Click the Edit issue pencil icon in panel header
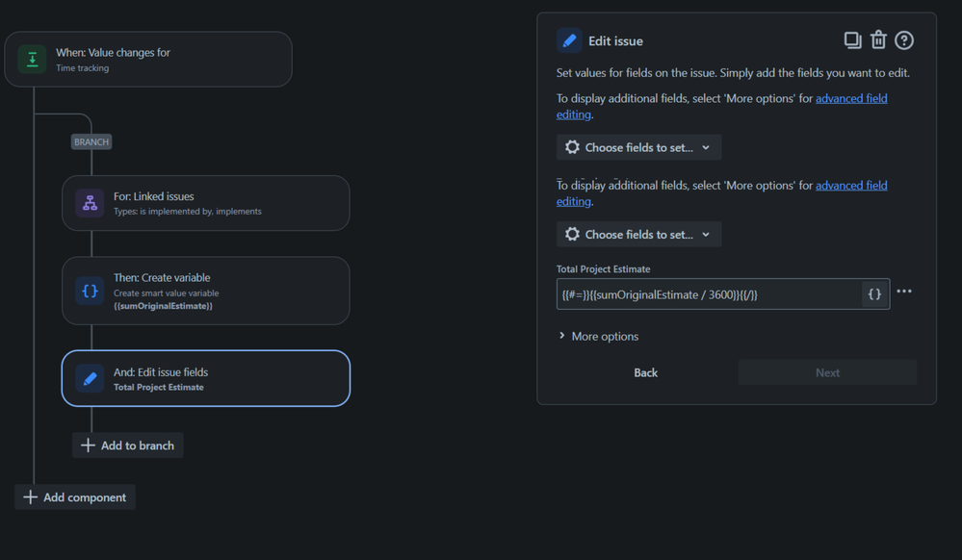 coord(569,39)
